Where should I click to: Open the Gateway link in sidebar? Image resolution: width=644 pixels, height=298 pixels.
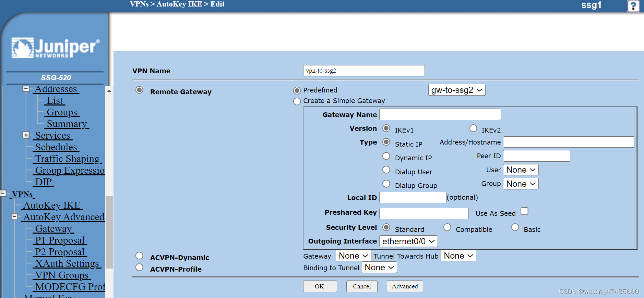pos(53,229)
